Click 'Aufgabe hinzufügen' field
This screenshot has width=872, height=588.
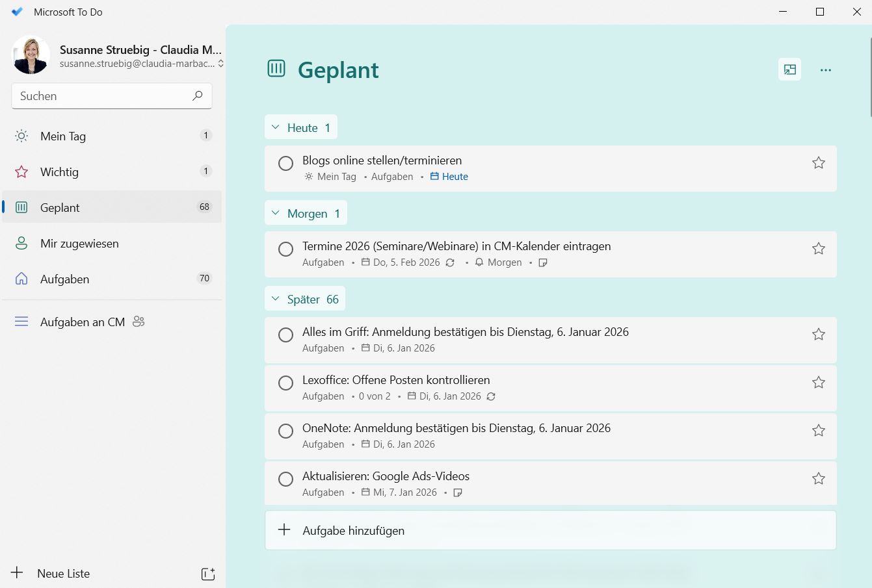point(550,530)
